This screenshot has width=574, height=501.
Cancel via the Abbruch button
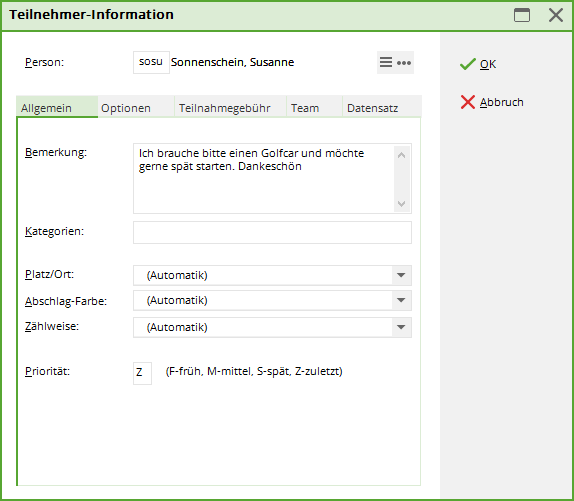click(x=492, y=102)
